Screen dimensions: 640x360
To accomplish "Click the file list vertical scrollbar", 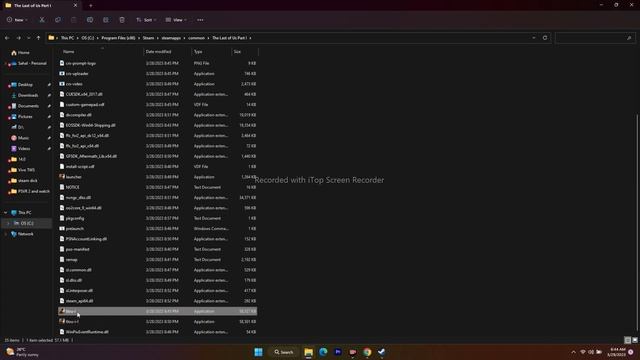I will (637, 222).
